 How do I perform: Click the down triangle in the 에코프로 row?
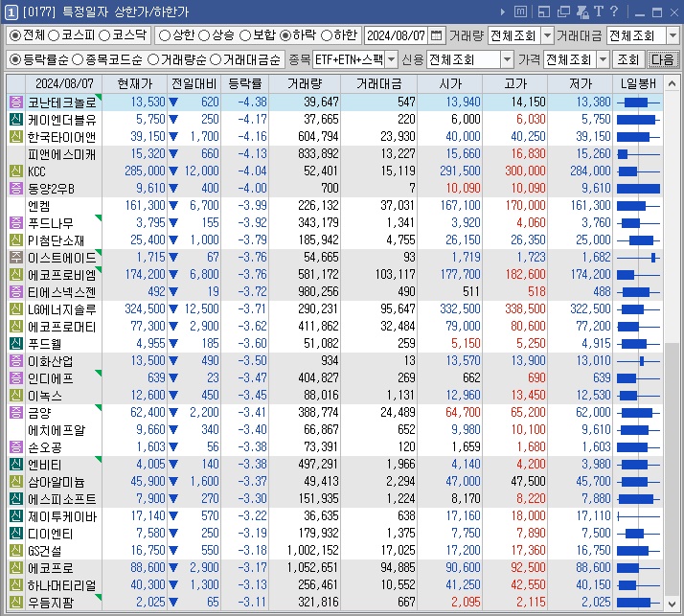tap(173, 567)
